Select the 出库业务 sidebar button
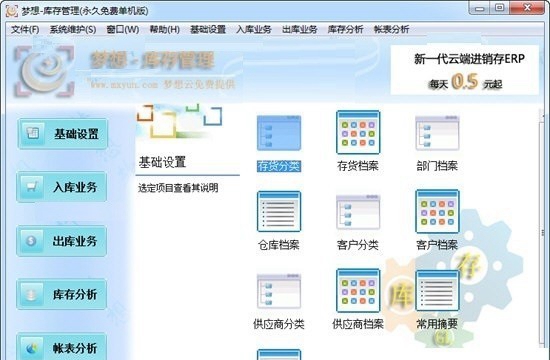550x360 pixels. coord(62,241)
